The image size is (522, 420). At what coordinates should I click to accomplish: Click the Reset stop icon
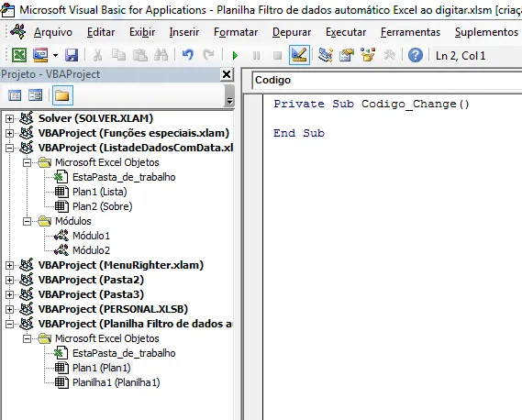tap(277, 55)
